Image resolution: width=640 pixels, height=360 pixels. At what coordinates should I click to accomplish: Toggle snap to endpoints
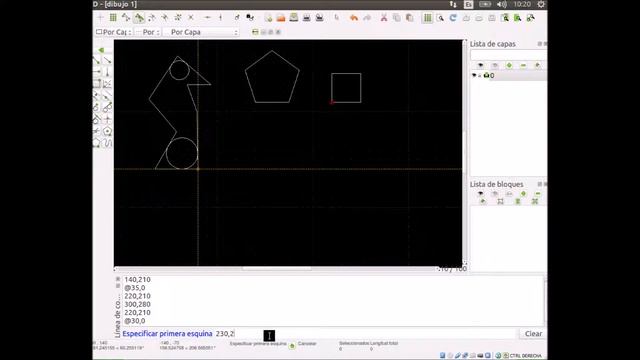tap(126, 18)
